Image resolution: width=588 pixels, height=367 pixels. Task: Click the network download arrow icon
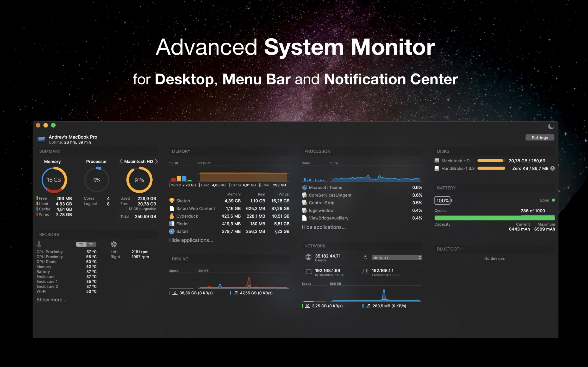pos(308,306)
